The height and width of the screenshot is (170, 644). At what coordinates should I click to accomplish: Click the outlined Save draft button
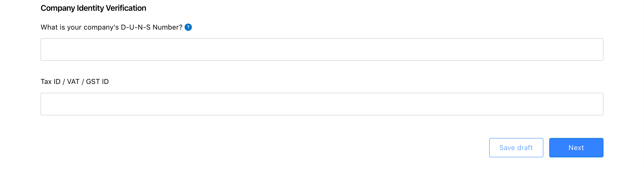click(x=516, y=148)
